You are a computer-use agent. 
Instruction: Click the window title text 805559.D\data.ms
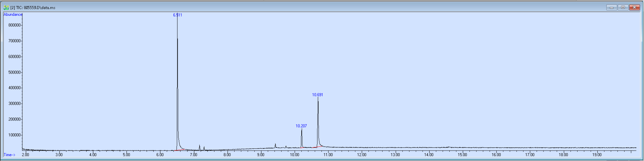[40, 8]
